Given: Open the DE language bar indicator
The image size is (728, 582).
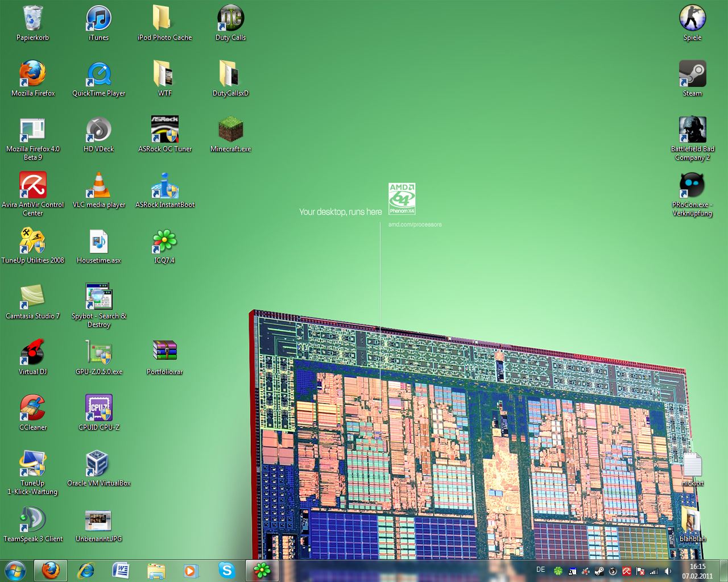Looking at the screenshot, I should click(x=540, y=569).
